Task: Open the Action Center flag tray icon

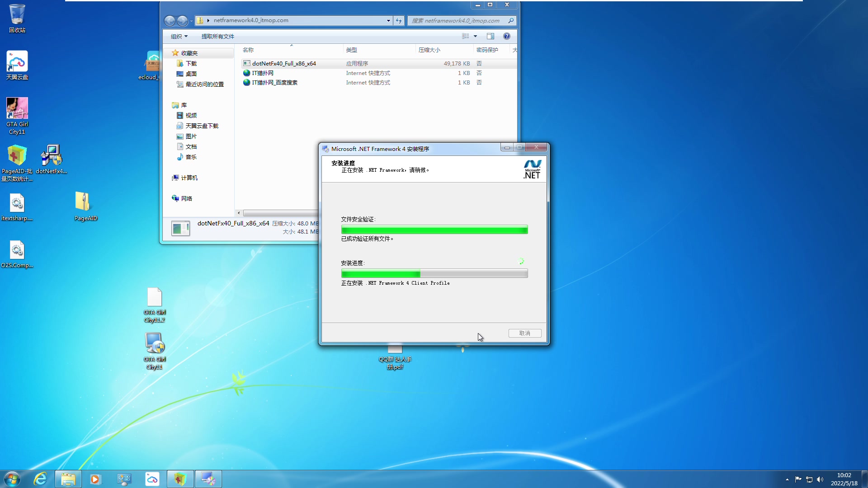Action: click(798, 479)
